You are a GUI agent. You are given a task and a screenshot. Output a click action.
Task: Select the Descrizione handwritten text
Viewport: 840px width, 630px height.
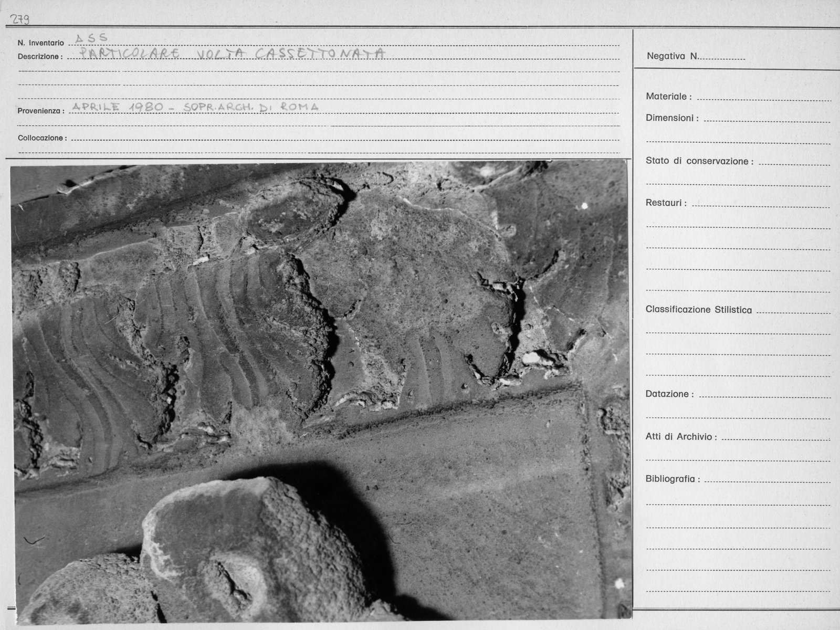tap(232, 54)
